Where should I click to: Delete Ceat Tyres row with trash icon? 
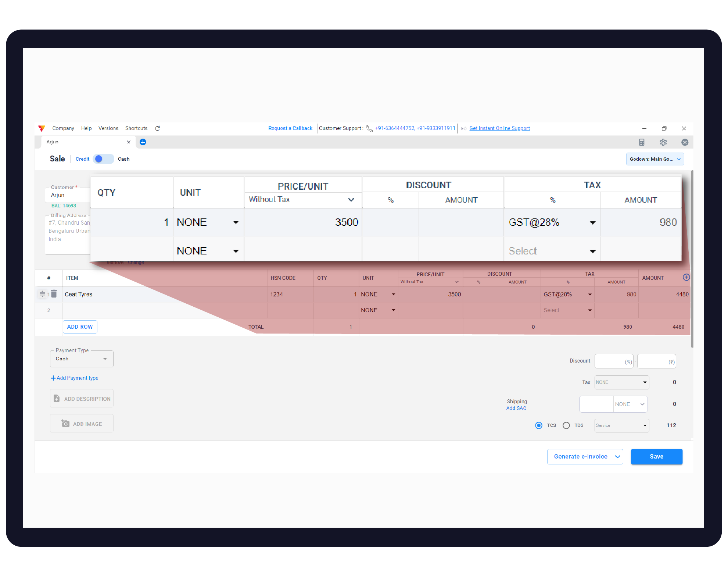54,294
